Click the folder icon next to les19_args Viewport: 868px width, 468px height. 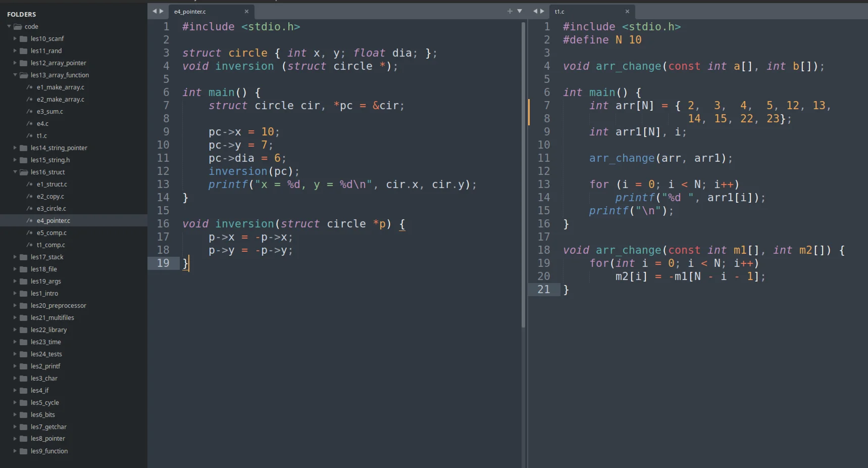pos(23,282)
